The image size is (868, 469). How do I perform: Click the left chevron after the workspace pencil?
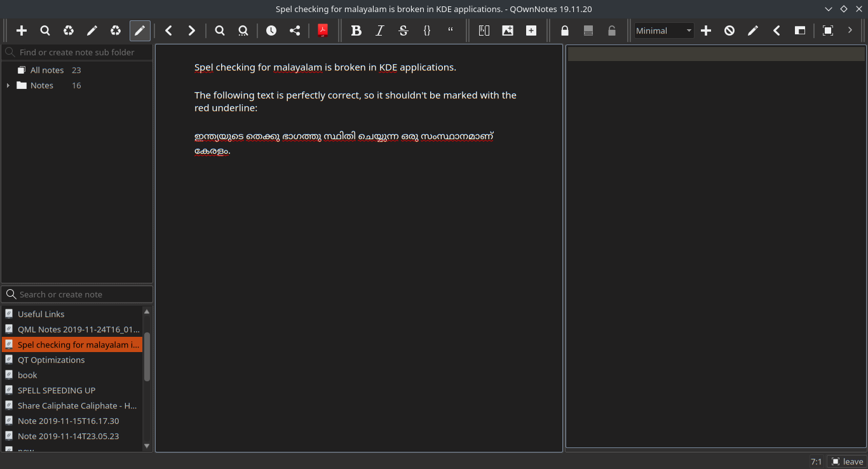click(x=776, y=31)
